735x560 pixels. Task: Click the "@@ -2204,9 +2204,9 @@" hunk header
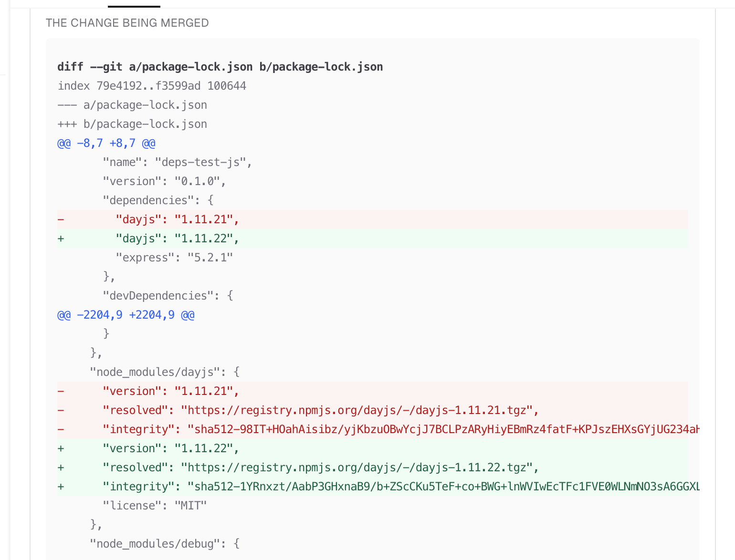126,315
